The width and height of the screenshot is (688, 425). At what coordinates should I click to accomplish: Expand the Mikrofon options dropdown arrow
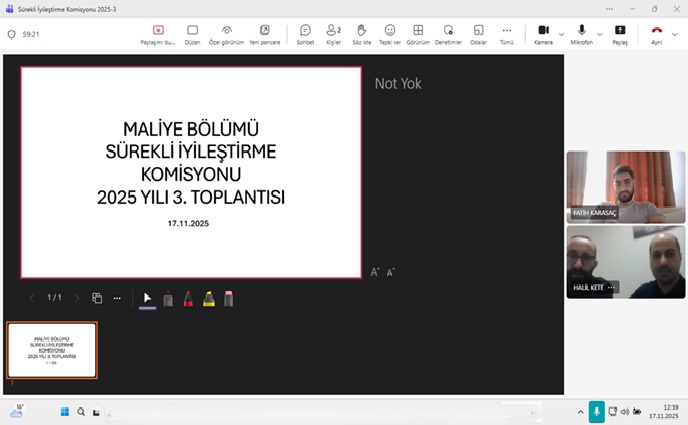coord(600,32)
